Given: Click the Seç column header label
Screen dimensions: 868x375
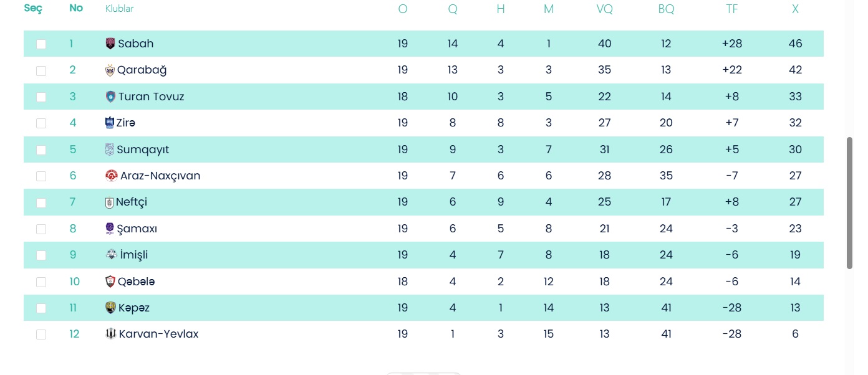Looking at the screenshot, I should tap(33, 9).
